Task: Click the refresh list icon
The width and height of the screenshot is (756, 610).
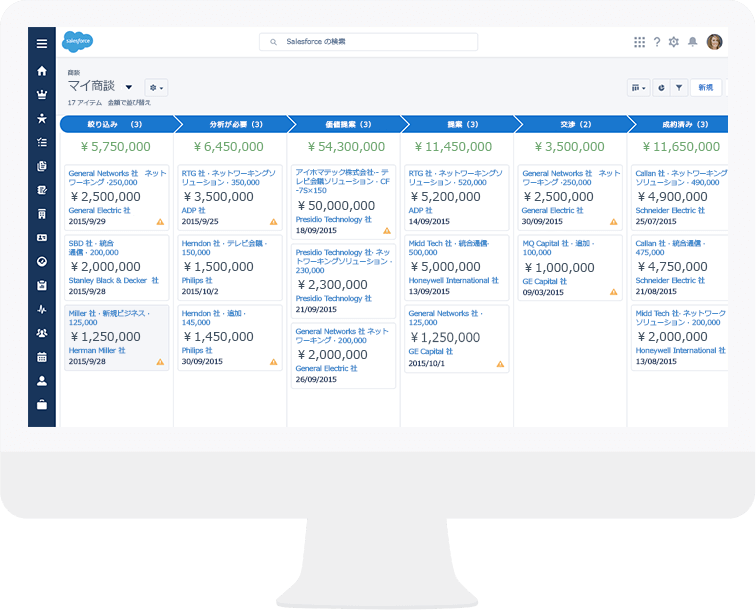Action: [x=661, y=88]
